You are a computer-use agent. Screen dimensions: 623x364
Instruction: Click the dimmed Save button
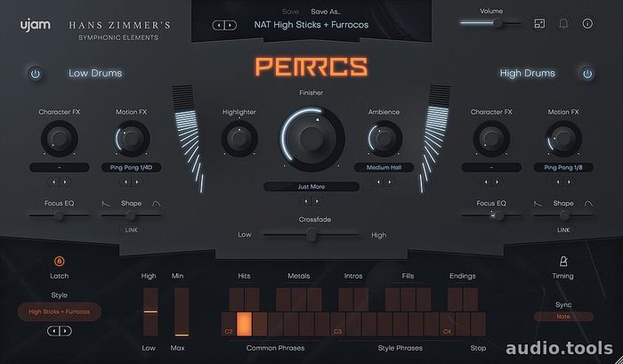(x=290, y=12)
